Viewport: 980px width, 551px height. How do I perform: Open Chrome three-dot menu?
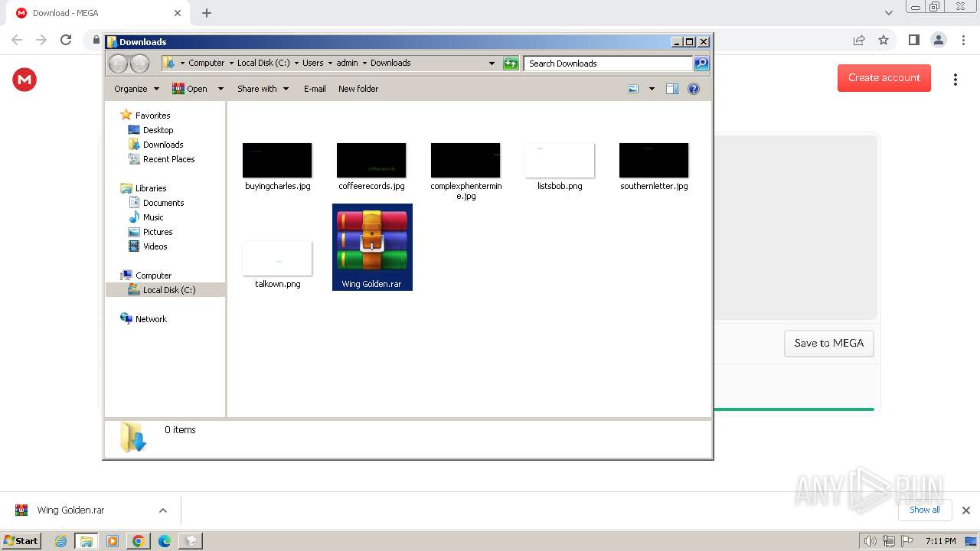pyautogui.click(x=964, y=40)
